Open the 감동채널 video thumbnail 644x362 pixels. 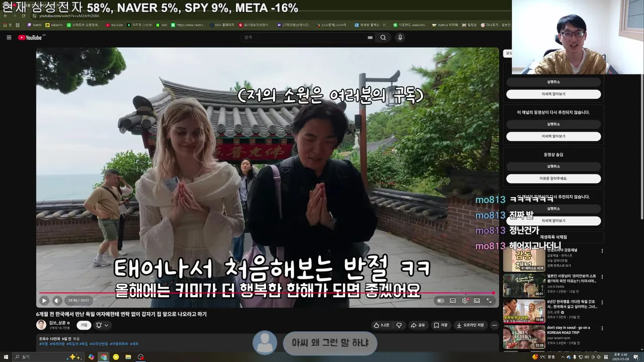tap(524, 259)
